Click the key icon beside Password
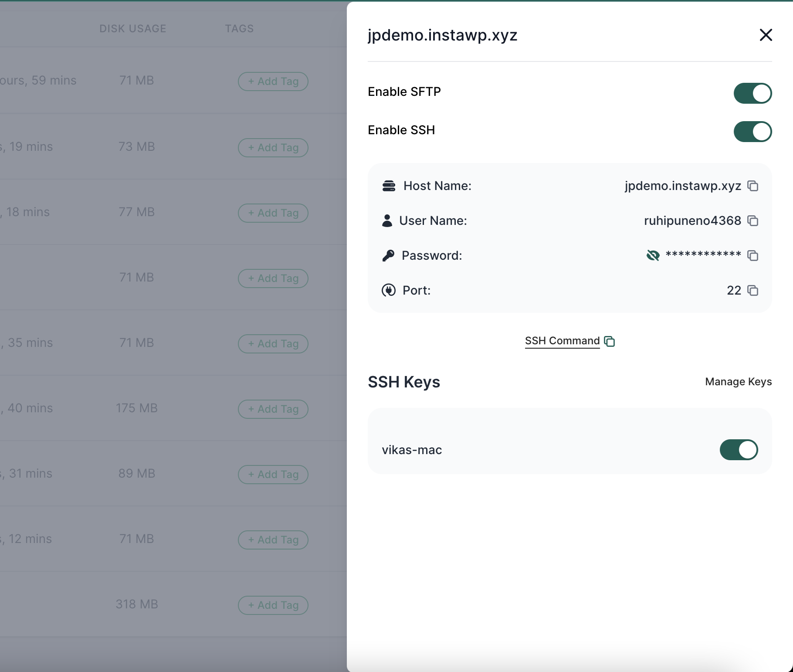This screenshot has width=793, height=672. (389, 255)
